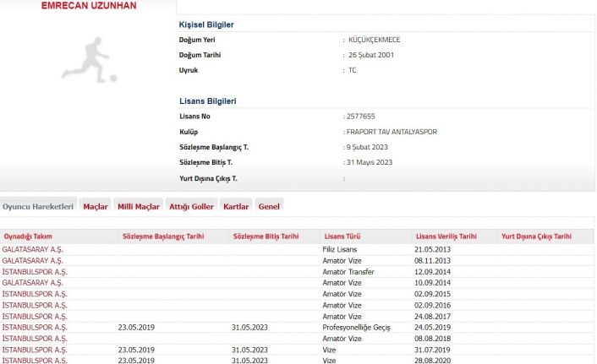Select the Milli Maçlar tab
This screenshot has height=364, width=597.
pos(139,206)
